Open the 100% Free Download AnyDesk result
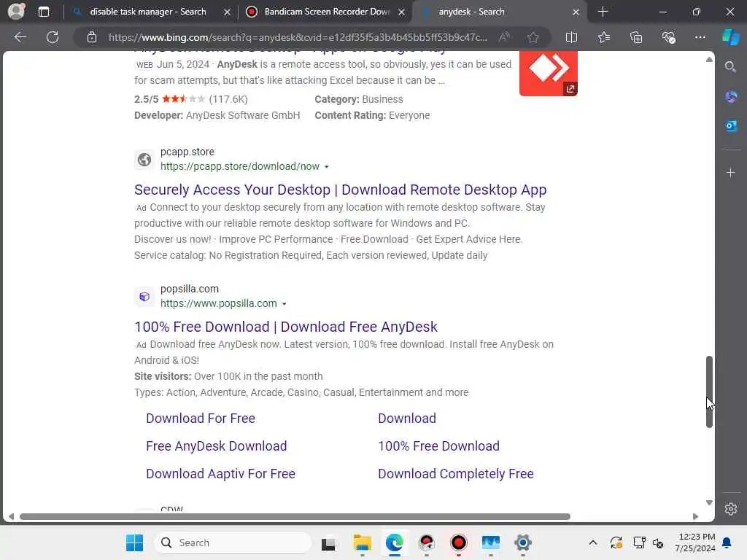The image size is (747, 560). tap(286, 327)
